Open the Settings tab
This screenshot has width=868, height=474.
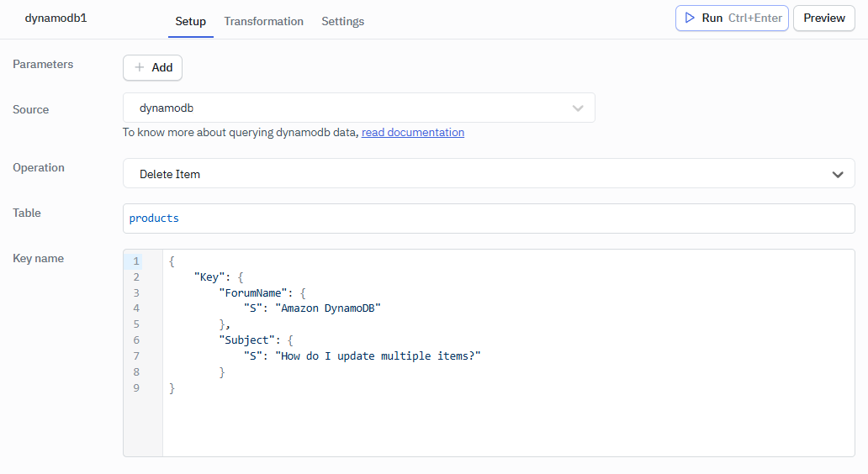[342, 21]
